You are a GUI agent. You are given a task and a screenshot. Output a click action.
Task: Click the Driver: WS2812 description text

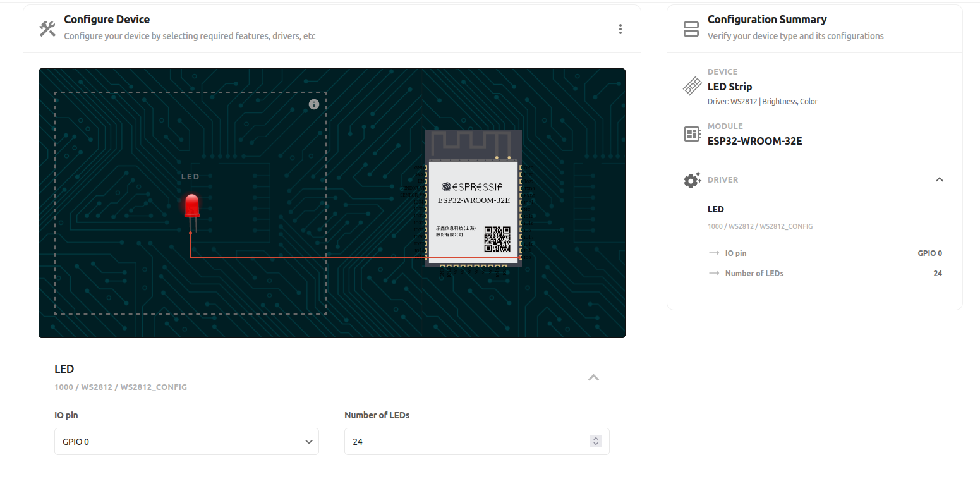click(763, 102)
